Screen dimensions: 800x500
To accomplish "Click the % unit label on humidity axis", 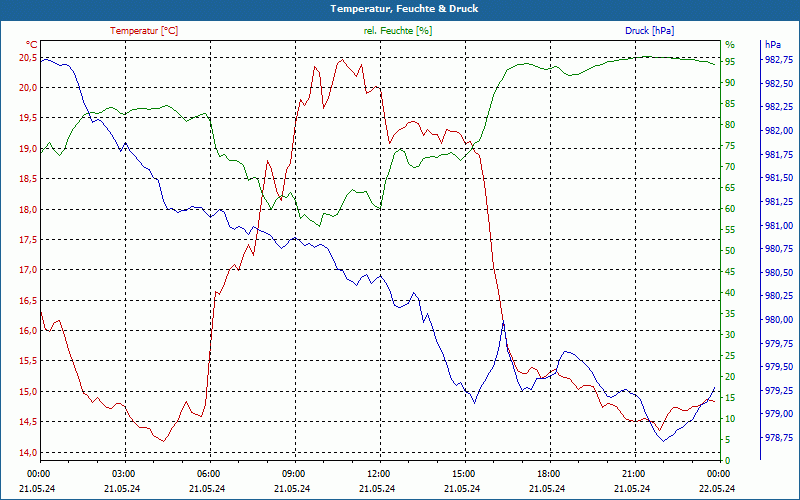I will [730, 45].
